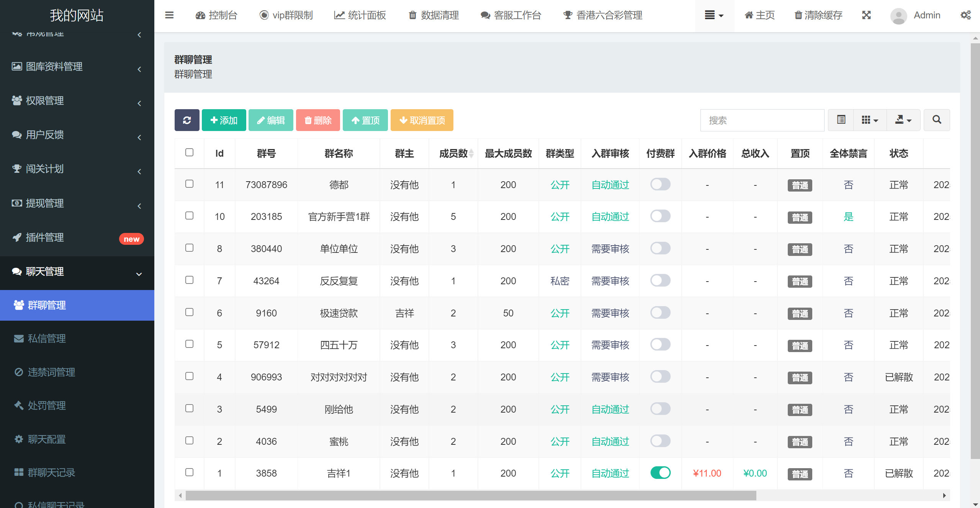This screenshot has height=508, width=980.
Task: Toggle the table list view icon
Action: [841, 120]
